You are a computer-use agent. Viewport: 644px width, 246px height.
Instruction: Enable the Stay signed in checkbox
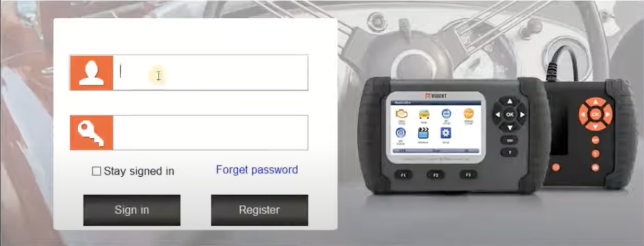click(x=96, y=171)
